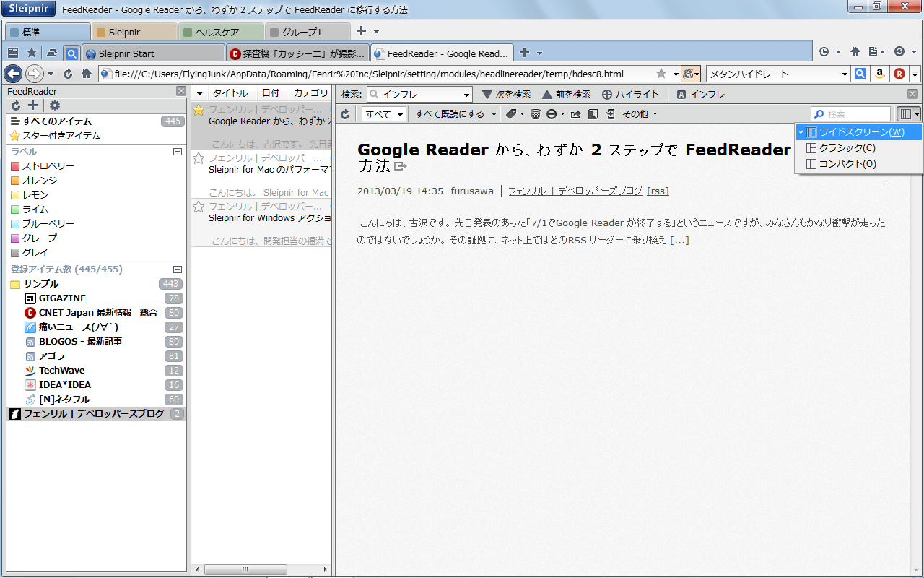Viewport: 924px width, 578px height.
Task: Collapse the 登録アイテム数 section
Action: [x=178, y=269]
